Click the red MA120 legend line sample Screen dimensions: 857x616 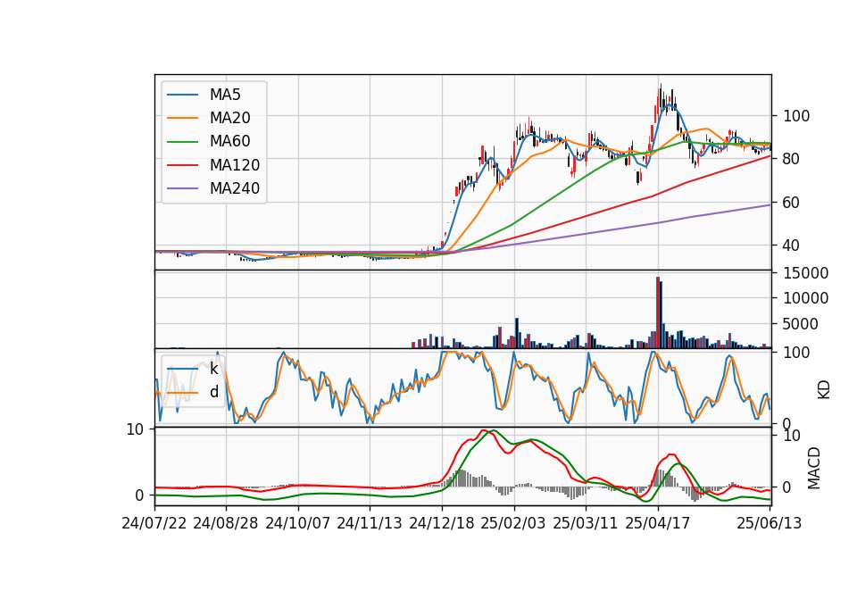click(182, 165)
